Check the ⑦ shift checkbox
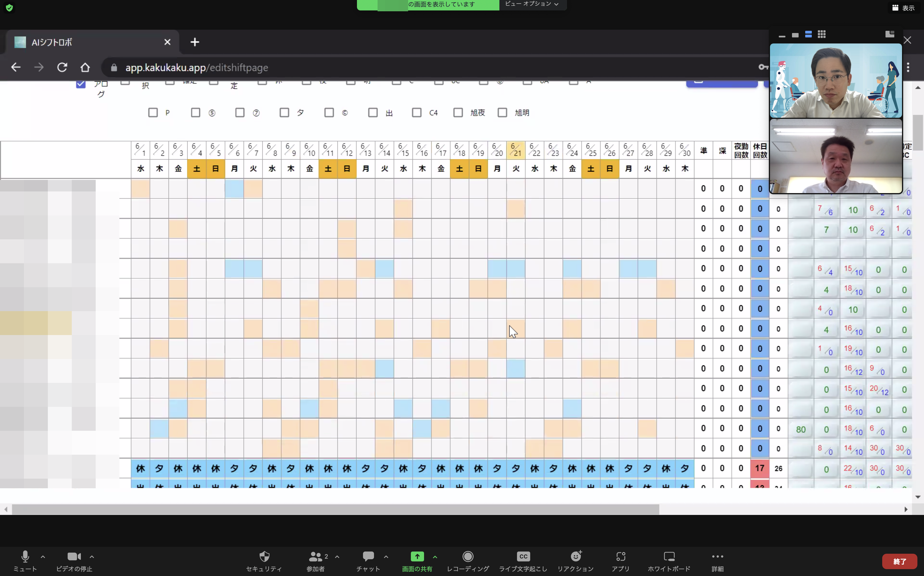 pyautogui.click(x=240, y=113)
